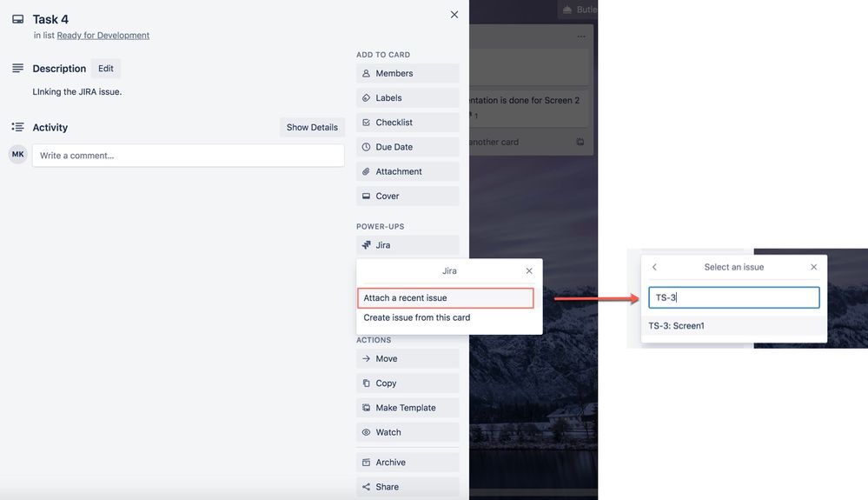This screenshot has height=500, width=868.
Task: Click Add another card on the board
Action: click(x=494, y=143)
